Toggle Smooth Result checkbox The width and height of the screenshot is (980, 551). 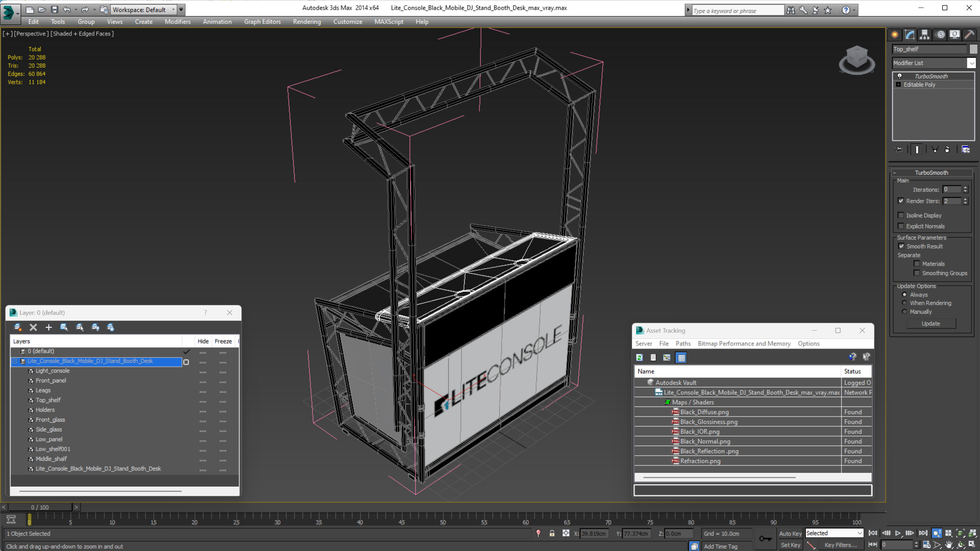click(x=901, y=246)
